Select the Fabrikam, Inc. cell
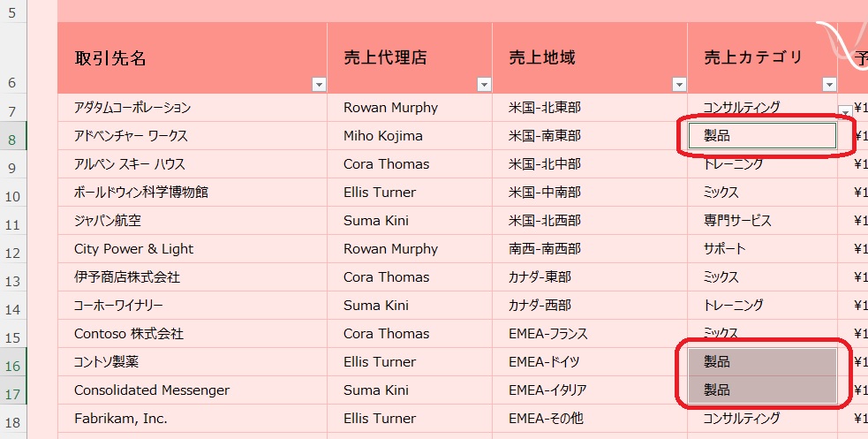This screenshot has width=868, height=439. tap(192, 418)
